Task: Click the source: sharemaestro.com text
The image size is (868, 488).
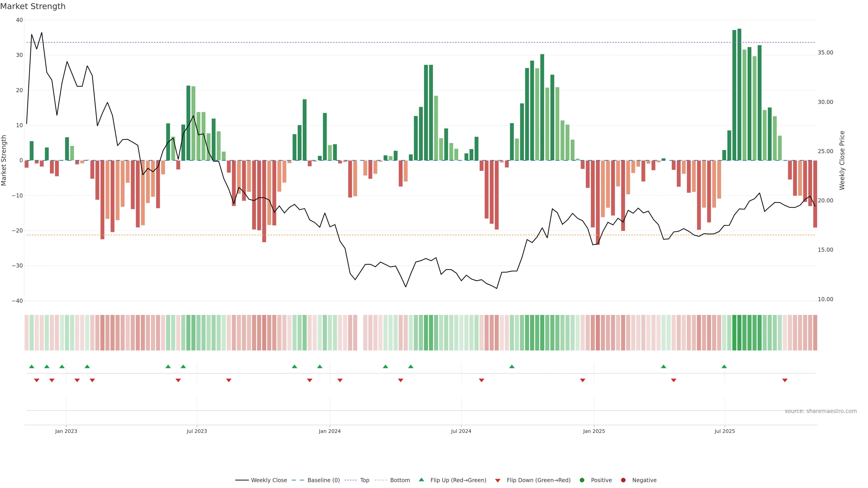Action: (x=821, y=411)
